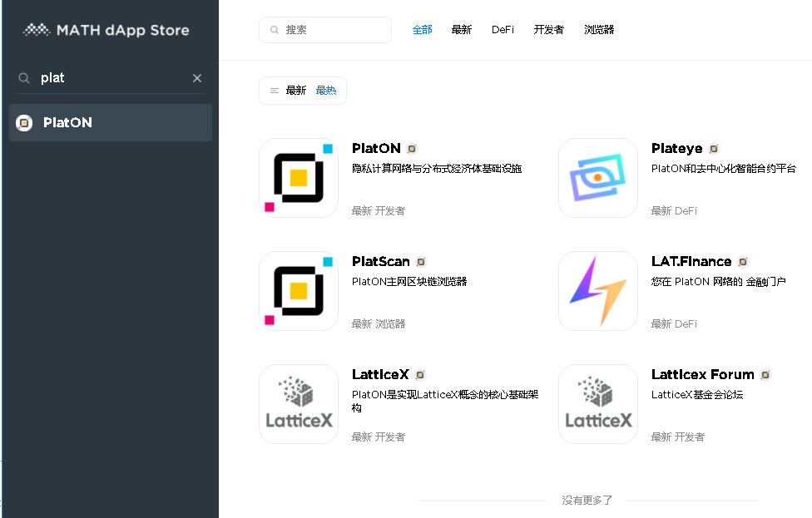Click the sort list icon beside 最新
This screenshot has width=812, height=518.
[x=275, y=91]
